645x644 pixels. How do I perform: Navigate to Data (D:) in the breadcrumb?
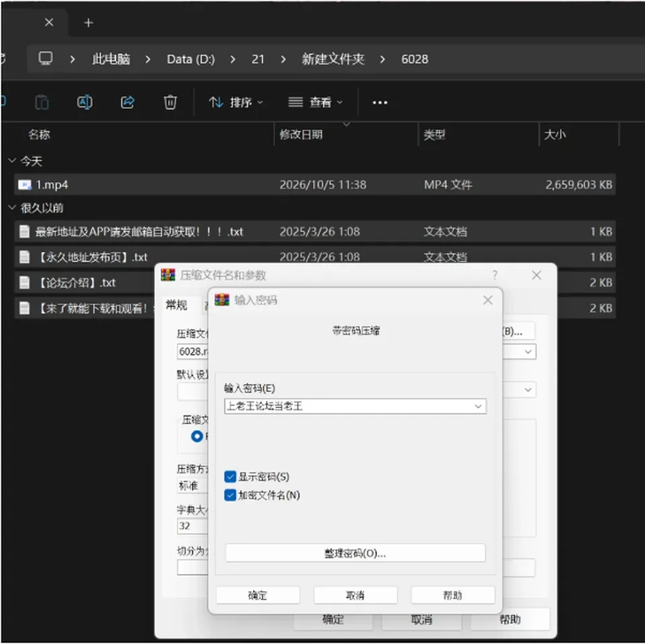coord(191,59)
